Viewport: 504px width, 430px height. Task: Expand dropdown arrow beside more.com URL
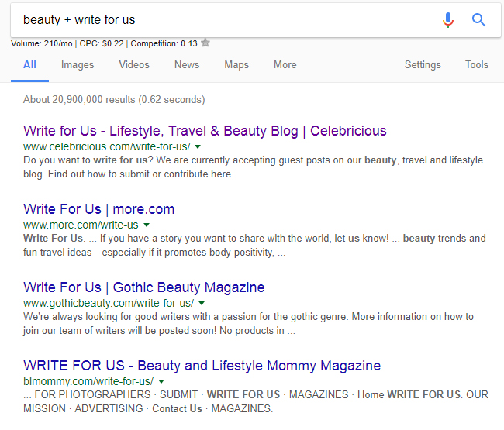147,225
